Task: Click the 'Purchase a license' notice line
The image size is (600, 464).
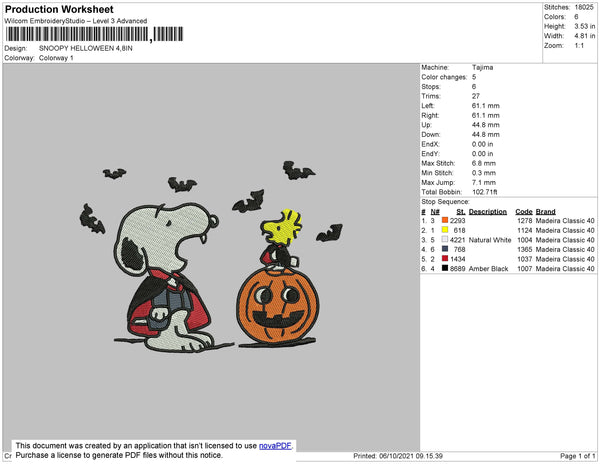Action: [119, 455]
